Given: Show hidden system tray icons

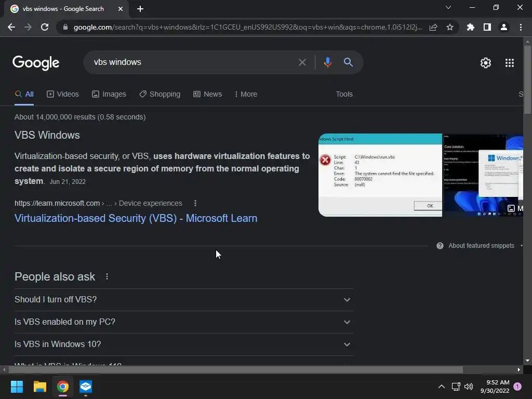Looking at the screenshot, I should click(442, 387).
